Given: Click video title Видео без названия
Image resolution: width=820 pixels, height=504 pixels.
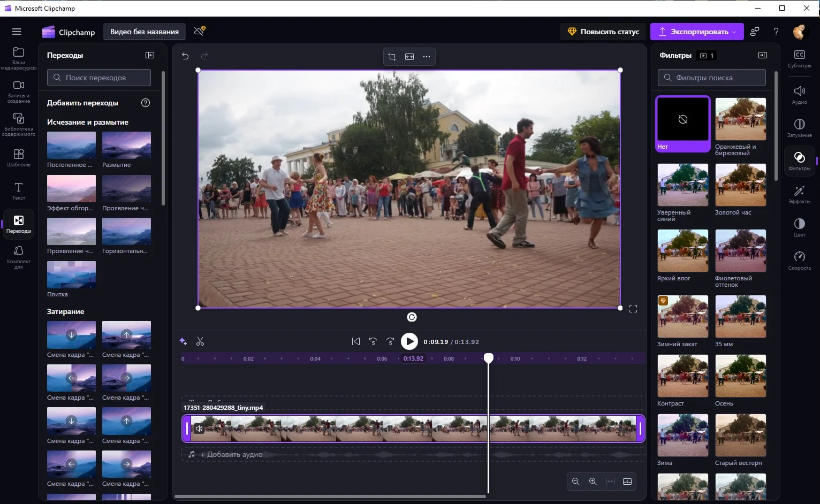Looking at the screenshot, I should pyautogui.click(x=145, y=32).
